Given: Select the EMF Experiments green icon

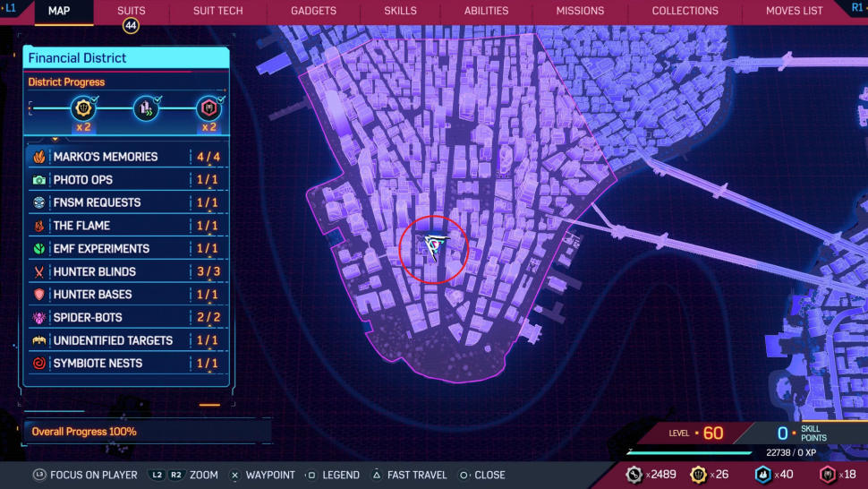Looking at the screenshot, I should click(39, 249).
